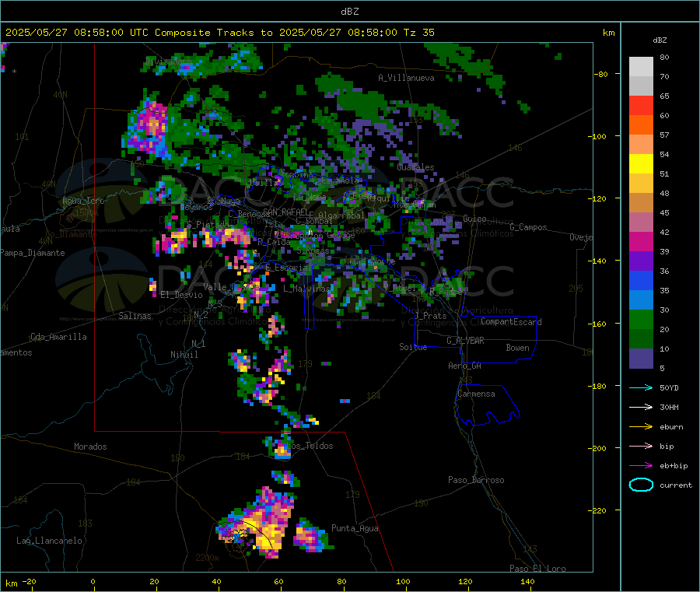Select the 80 dBZ light gray swatch
Screen dimensions: 700x592
point(641,67)
